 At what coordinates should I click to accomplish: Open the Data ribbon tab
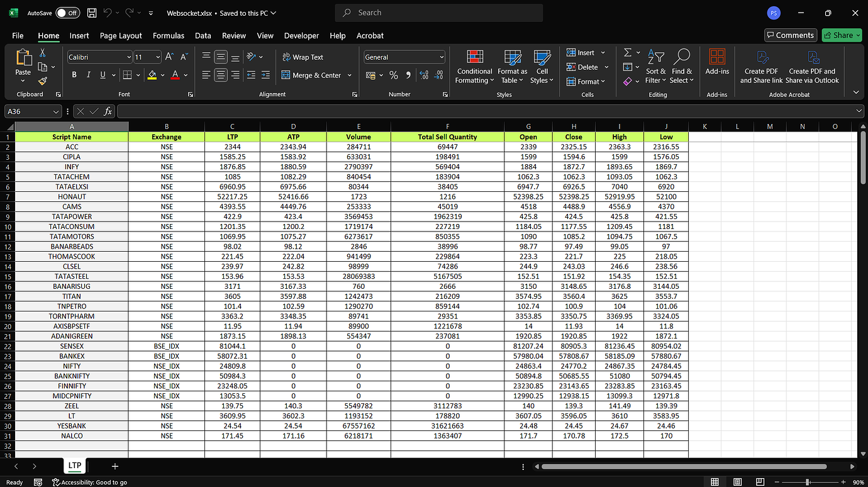click(203, 36)
